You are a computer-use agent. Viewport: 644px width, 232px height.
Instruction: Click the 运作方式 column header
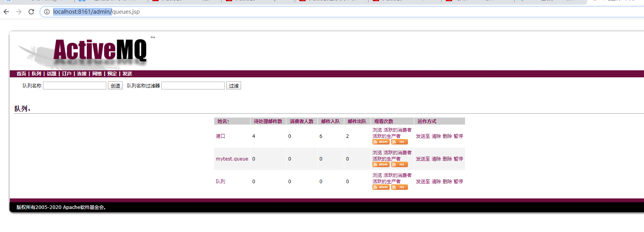pyautogui.click(x=427, y=121)
